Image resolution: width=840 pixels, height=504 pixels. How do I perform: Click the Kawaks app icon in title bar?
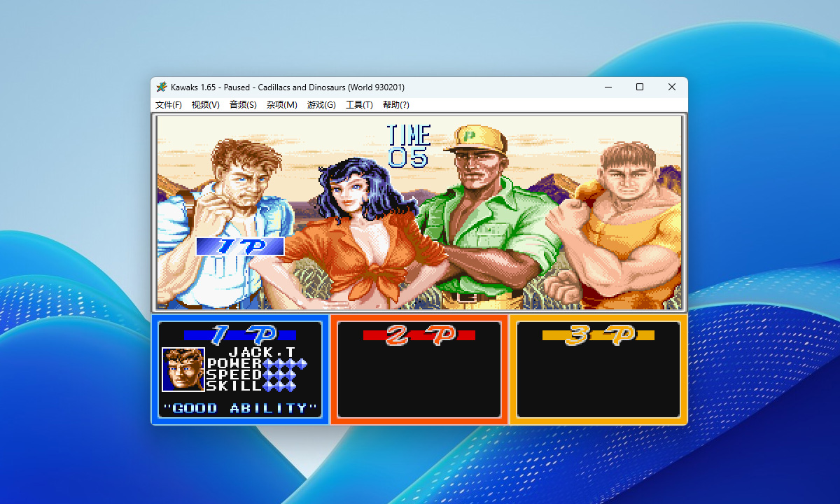162,87
